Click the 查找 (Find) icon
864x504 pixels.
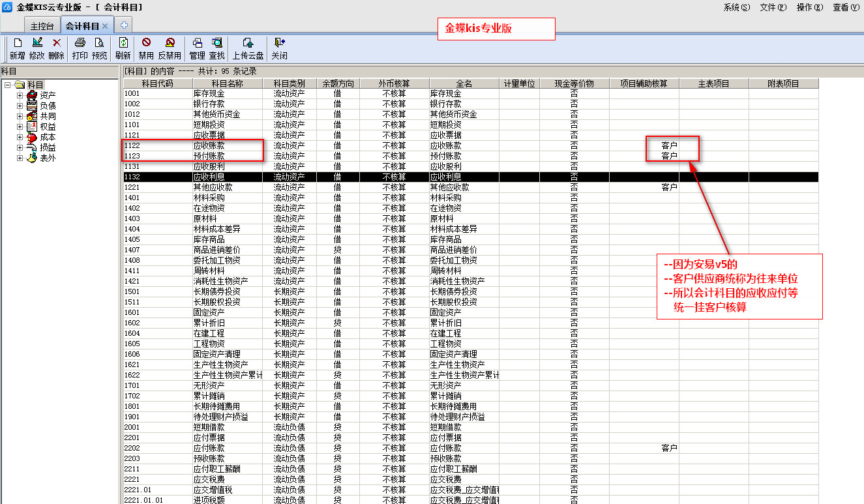point(216,48)
